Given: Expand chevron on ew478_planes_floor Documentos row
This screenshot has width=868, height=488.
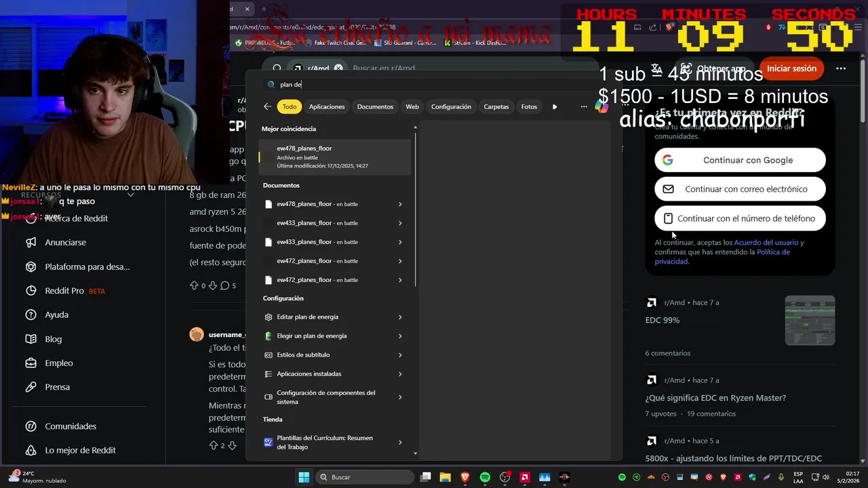Looking at the screenshot, I should click(400, 204).
